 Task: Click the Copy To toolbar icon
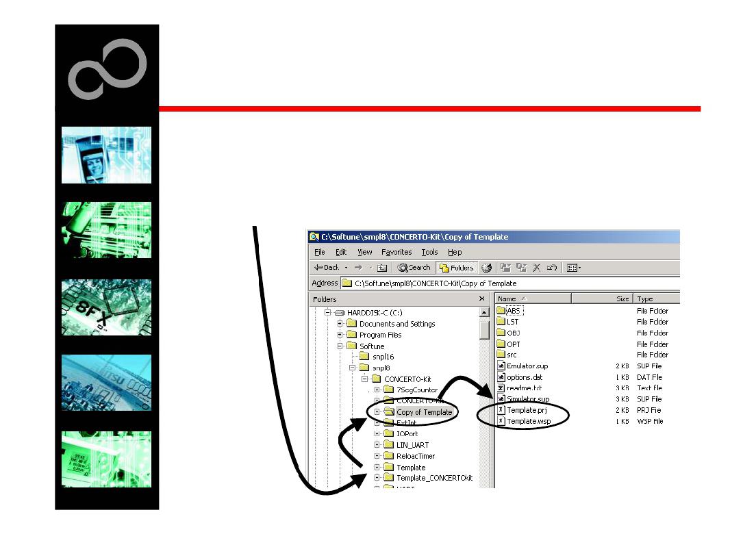tap(521, 268)
